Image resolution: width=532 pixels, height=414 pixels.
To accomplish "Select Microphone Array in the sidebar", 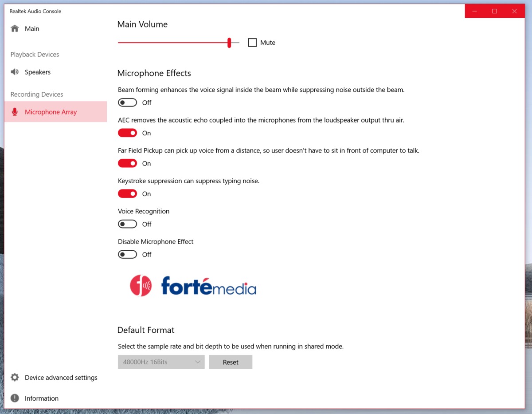I will tap(51, 112).
